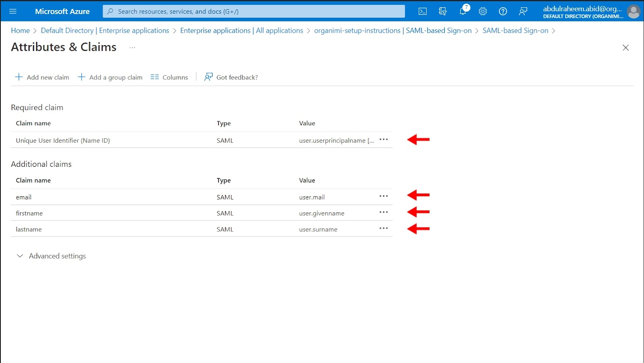Open the Help question mark icon
644x363 pixels.
point(503,11)
